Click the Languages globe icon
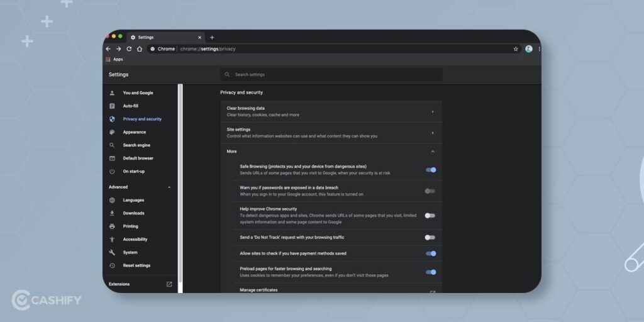644x322 pixels. pyautogui.click(x=112, y=200)
